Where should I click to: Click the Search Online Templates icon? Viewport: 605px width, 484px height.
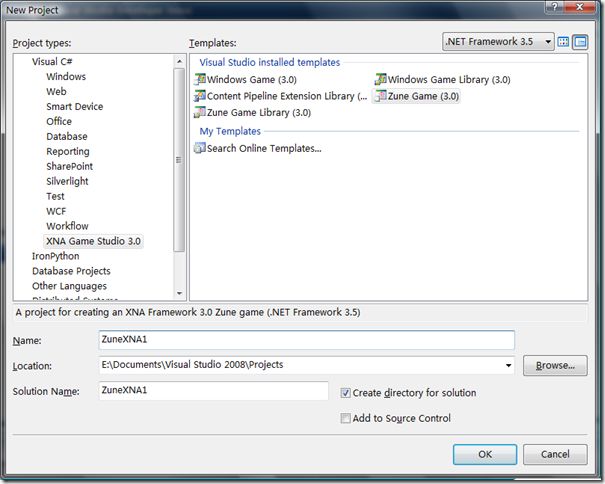pos(200,148)
